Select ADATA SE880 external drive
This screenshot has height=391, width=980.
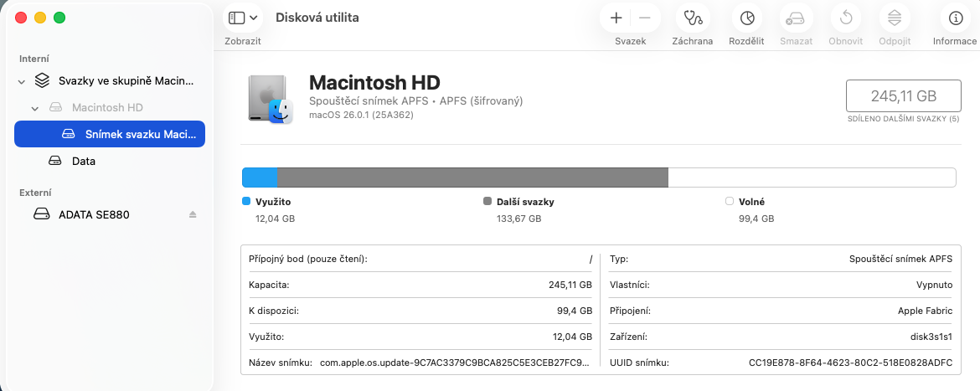point(94,214)
